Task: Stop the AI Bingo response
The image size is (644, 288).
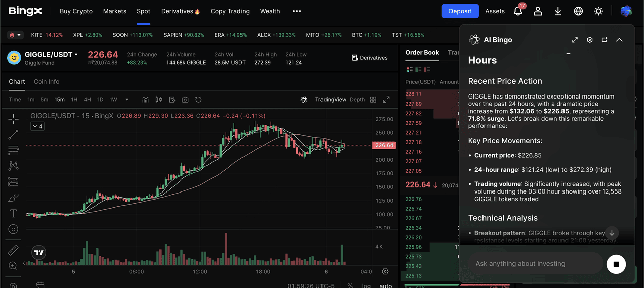Action: tap(616, 264)
